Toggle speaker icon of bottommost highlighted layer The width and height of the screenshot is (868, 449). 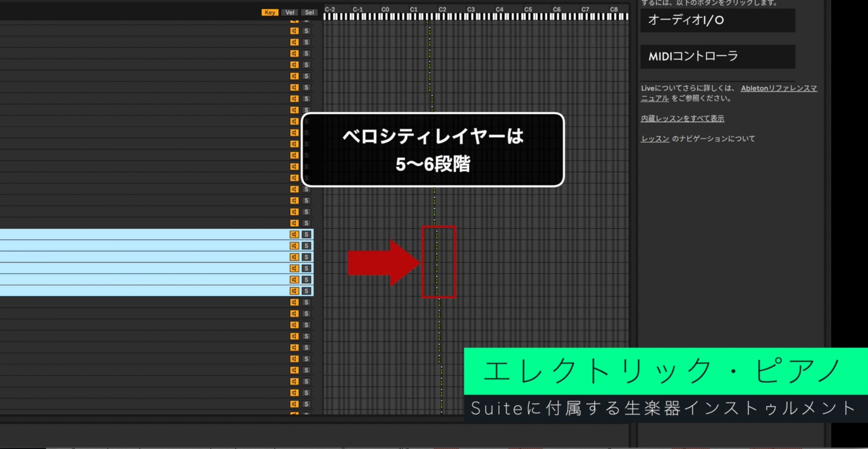point(294,291)
